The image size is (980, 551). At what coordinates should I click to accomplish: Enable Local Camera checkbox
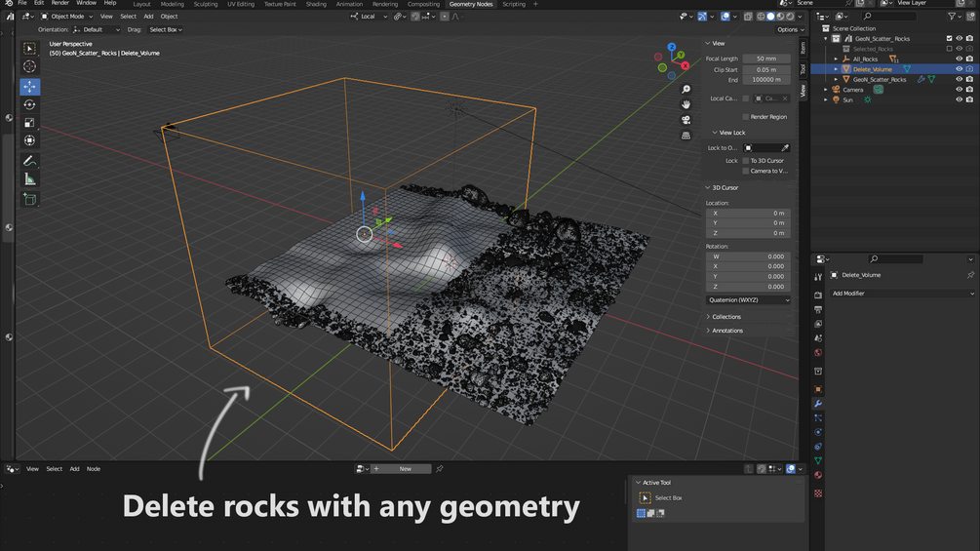(x=746, y=98)
